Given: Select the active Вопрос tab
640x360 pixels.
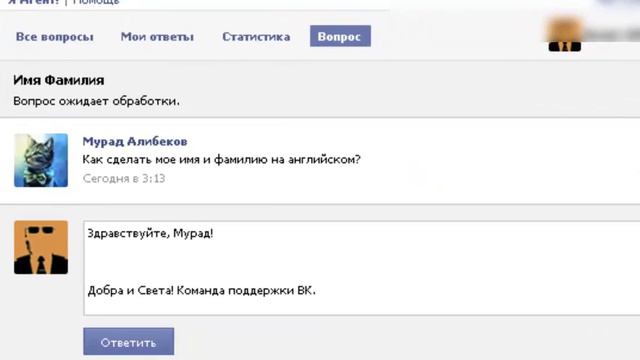Looking at the screenshot, I should tap(340, 36).
